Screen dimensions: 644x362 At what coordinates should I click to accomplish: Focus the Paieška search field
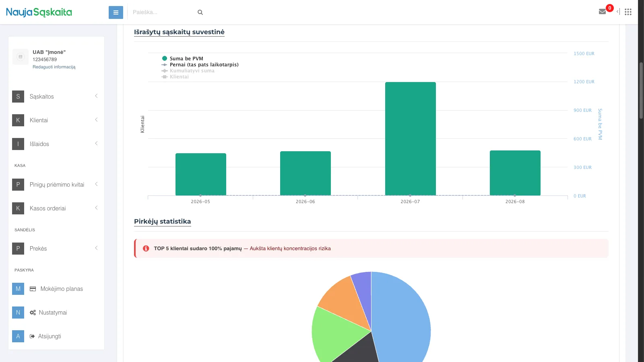(163, 12)
